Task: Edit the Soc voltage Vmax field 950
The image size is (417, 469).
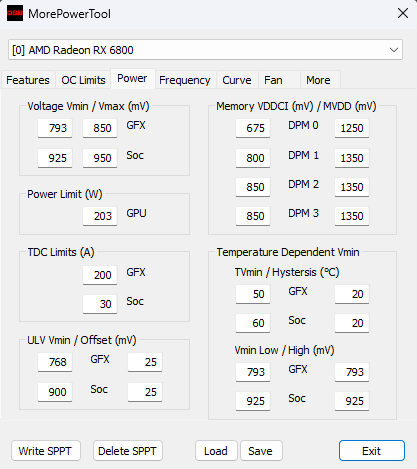Action: point(100,158)
